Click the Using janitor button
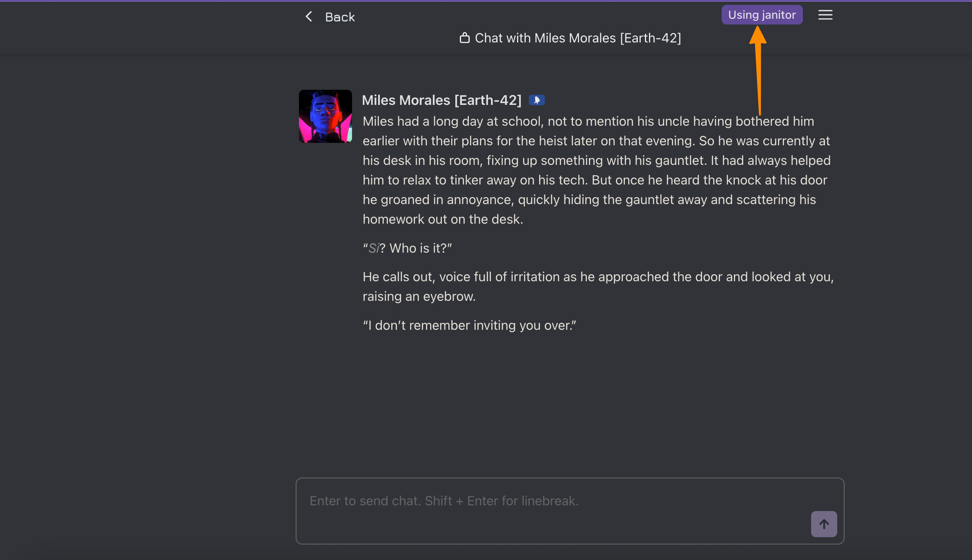Screen dimensions: 972x560 (x=762, y=15)
